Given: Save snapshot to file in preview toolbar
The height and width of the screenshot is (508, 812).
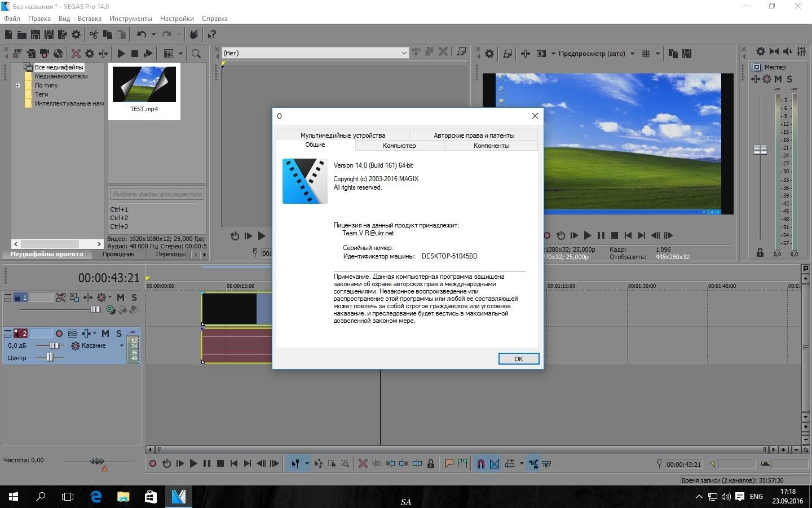Looking at the screenshot, I should point(687,54).
